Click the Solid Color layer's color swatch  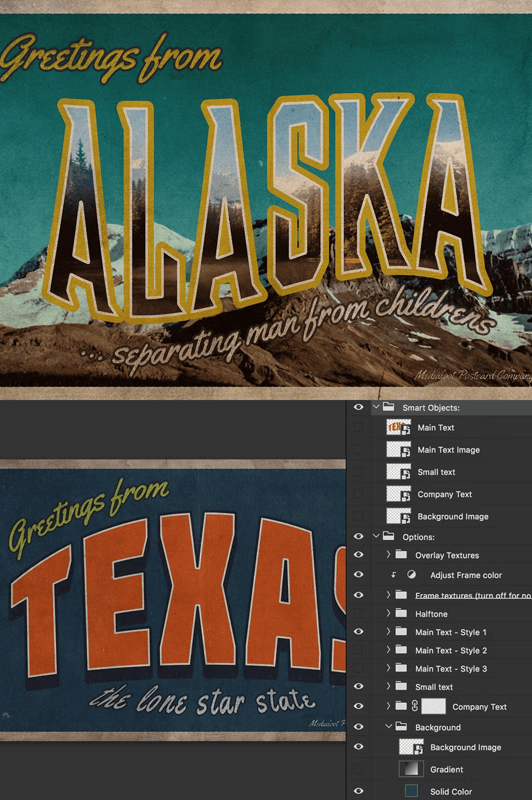click(x=411, y=791)
